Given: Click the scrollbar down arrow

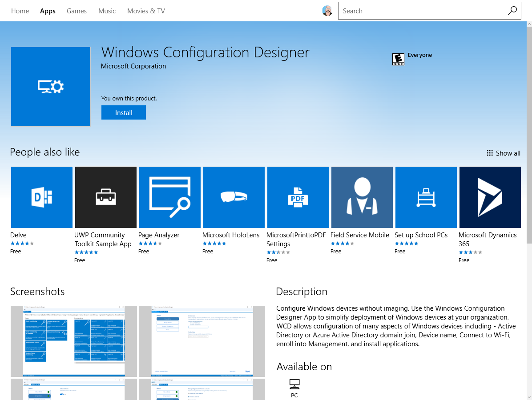Looking at the screenshot, I should coord(529,397).
